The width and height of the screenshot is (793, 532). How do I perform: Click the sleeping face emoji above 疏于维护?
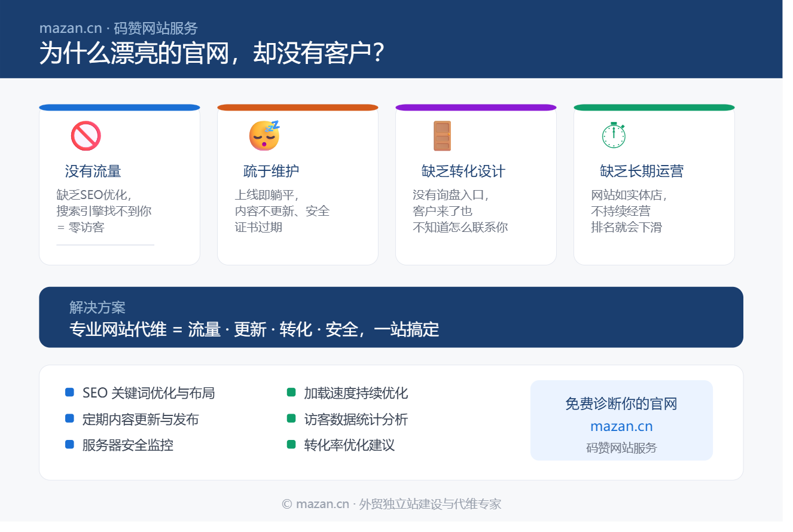point(264,136)
